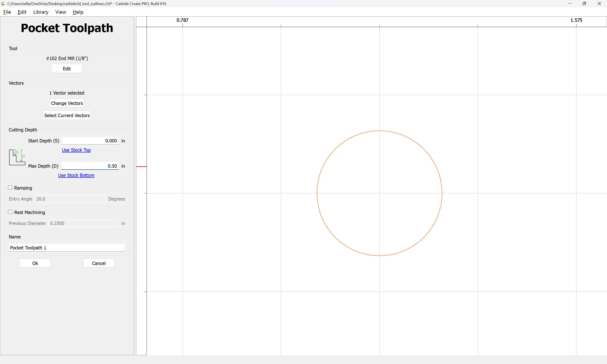Open the Library menu
This screenshot has width=607, height=364.
[x=41, y=12]
